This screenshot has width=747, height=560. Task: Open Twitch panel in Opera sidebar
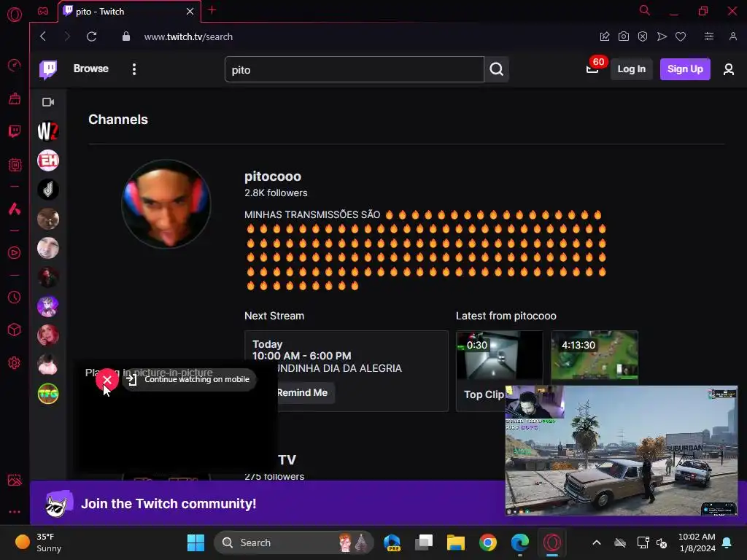[x=15, y=131]
